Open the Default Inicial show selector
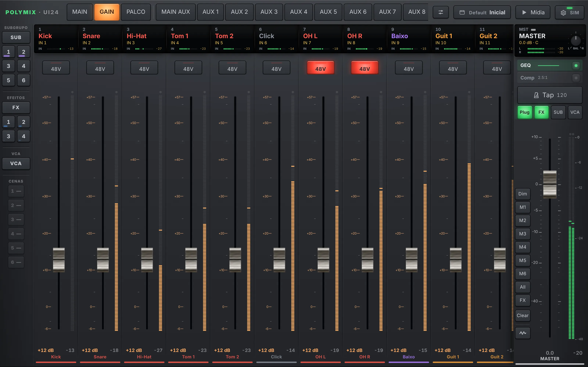The height and width of the screenshot is (367, 588). tap(482, 12)
